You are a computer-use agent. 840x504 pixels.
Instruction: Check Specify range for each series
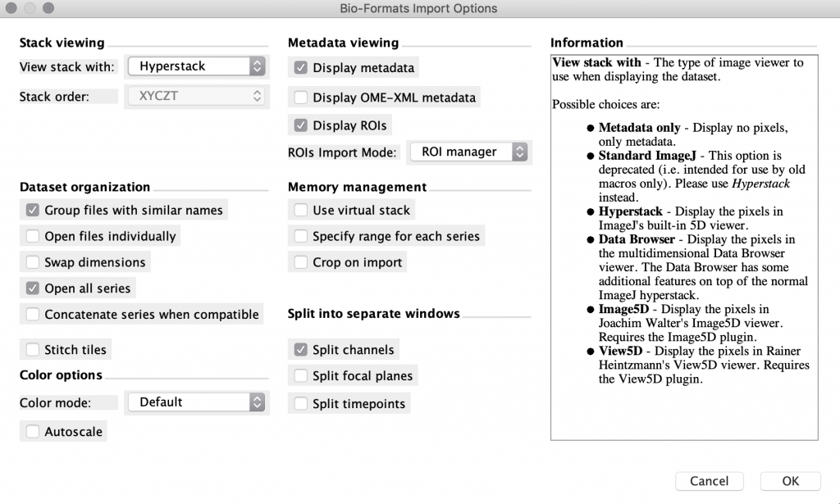click(x=300, y=236)
